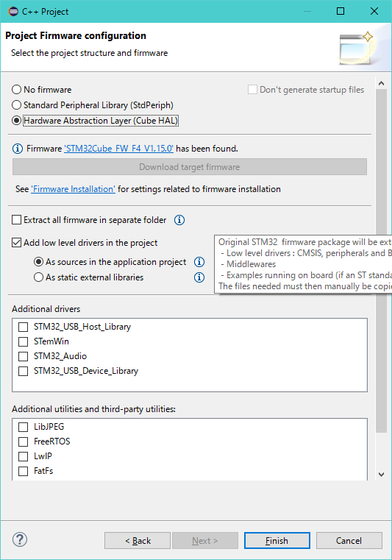Check the STemWin driver
Viewport: 392px width, 560px height.
[24, 341]
